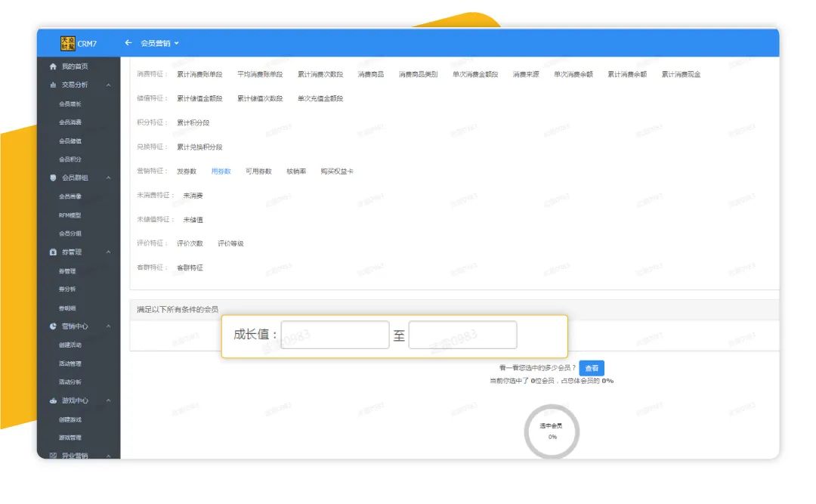Click the game icon beside 游戏中心

(53, 401)
